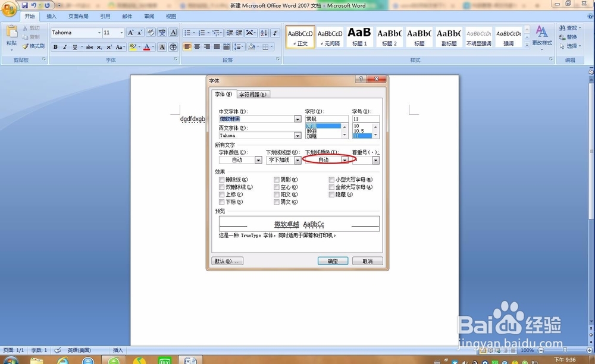
Task: Enable the 阴影 shadow effect checkbox
Action: (x=277, y=180)
